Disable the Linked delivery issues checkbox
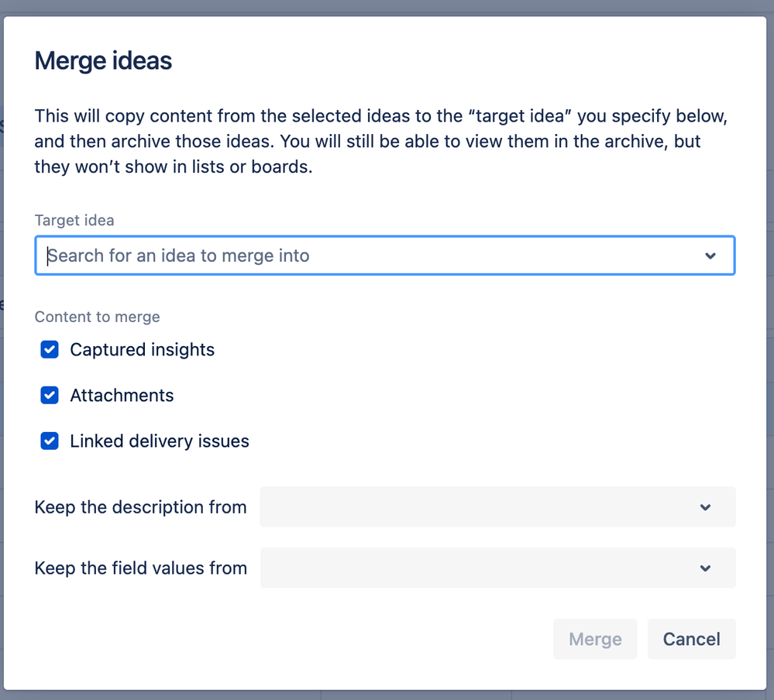 pos(50,441)
